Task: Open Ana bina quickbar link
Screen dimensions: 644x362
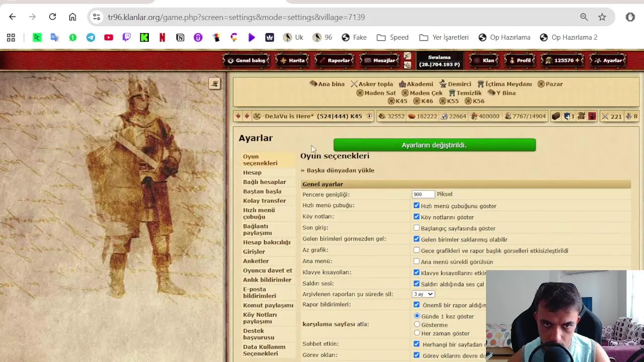Action: pyautogui.click(x=327, y=84)
